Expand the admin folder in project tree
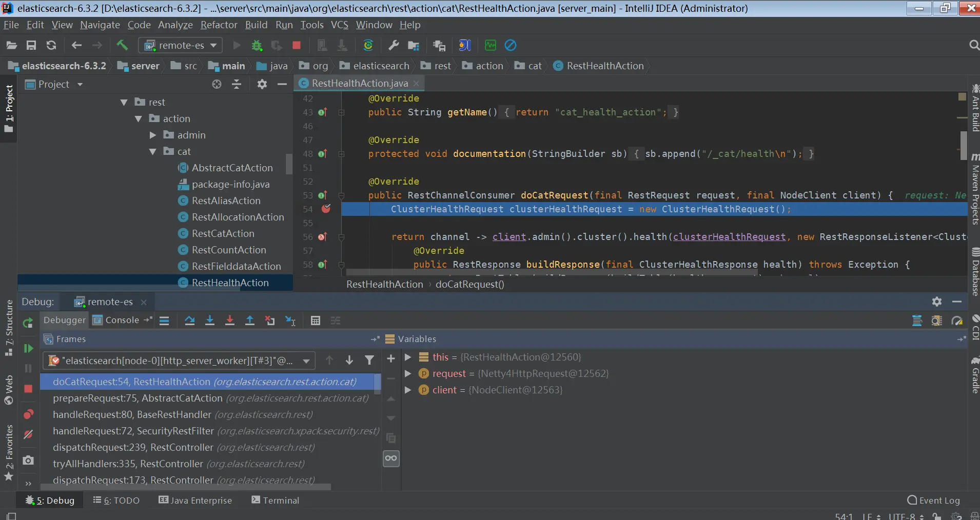Screen dimensions: 980x520 (x=152, y=135)
